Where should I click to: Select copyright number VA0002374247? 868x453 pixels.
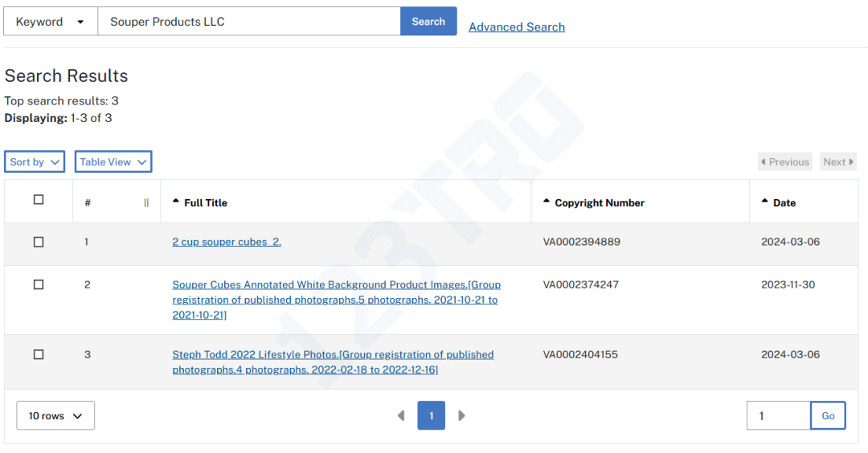581,285
